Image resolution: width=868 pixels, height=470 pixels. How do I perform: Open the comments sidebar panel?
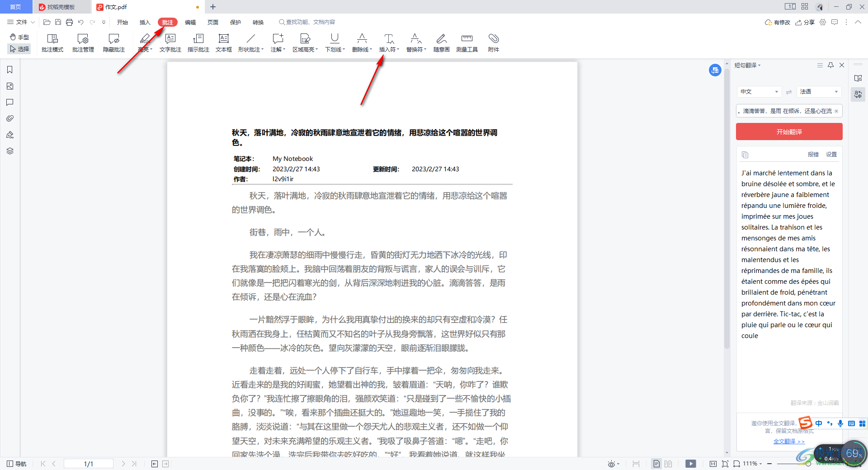click(10, 102)
